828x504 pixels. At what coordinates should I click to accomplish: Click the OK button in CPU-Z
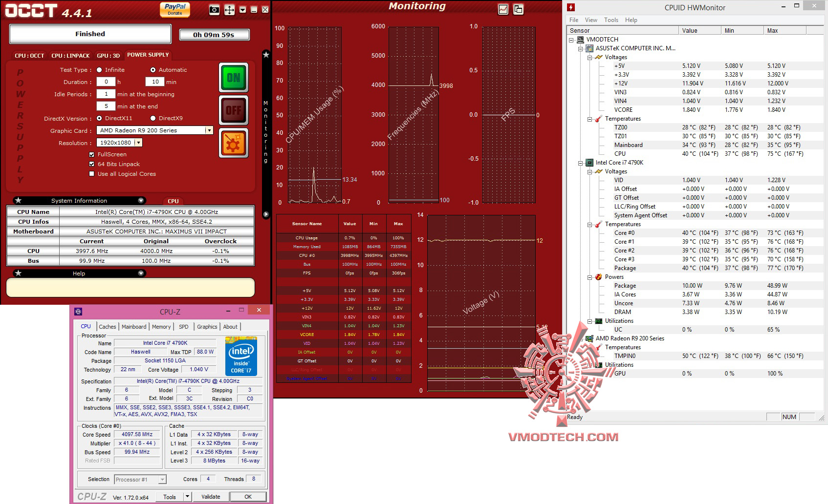(x=248, y=497)
